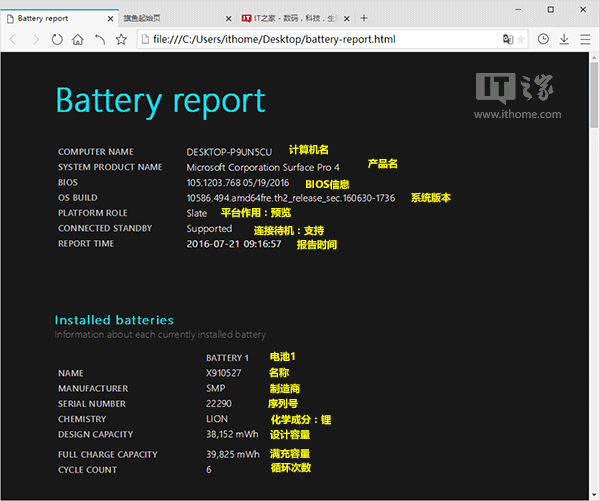
Task: Click the CYCLE COUNT label
Action: [87, 470]
